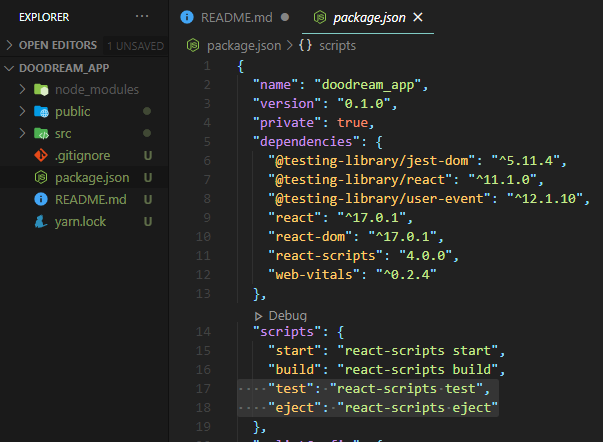The width and height of the screenshot is (603, 442).
Task: Click "react-scripts start" value
Action: pos(418,350)
